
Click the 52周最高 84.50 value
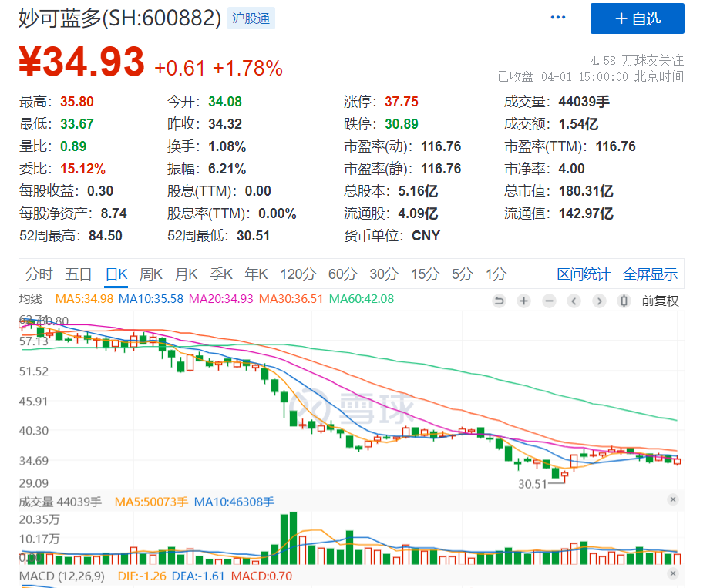tap(106, 235)
